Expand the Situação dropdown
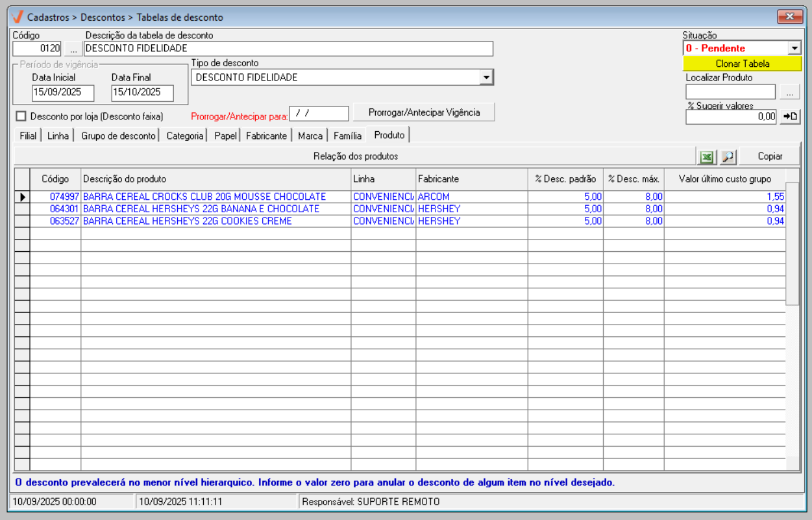 point(794,48)
